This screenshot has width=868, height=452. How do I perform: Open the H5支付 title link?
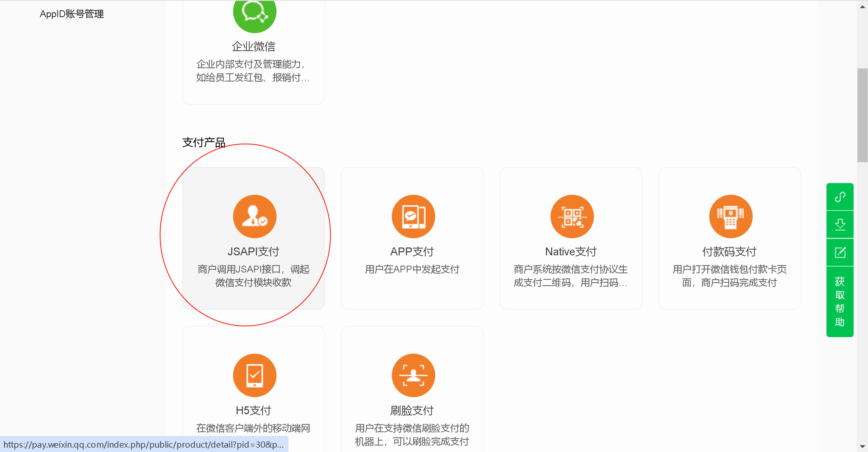click(253, 410)
